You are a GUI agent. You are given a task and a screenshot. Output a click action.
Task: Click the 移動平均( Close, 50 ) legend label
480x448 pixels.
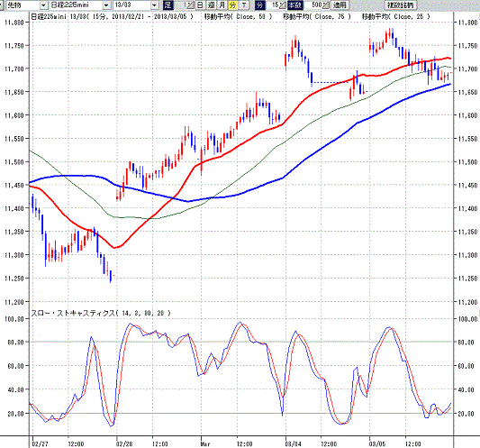(238, 16)
